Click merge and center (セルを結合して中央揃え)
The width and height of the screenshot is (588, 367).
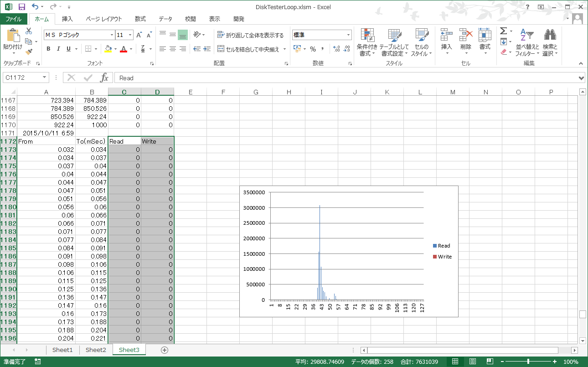coord(248,49)
